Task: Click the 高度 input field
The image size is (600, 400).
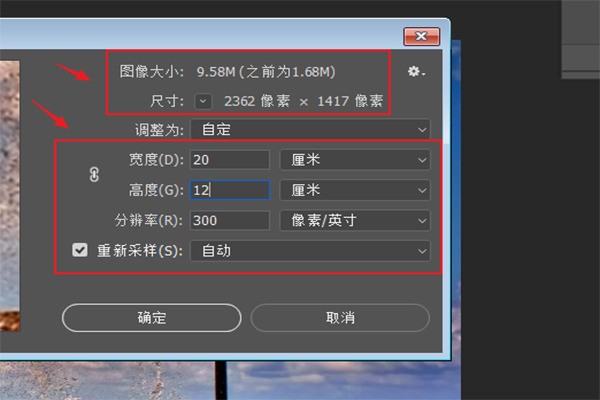Action: [230, 190]
